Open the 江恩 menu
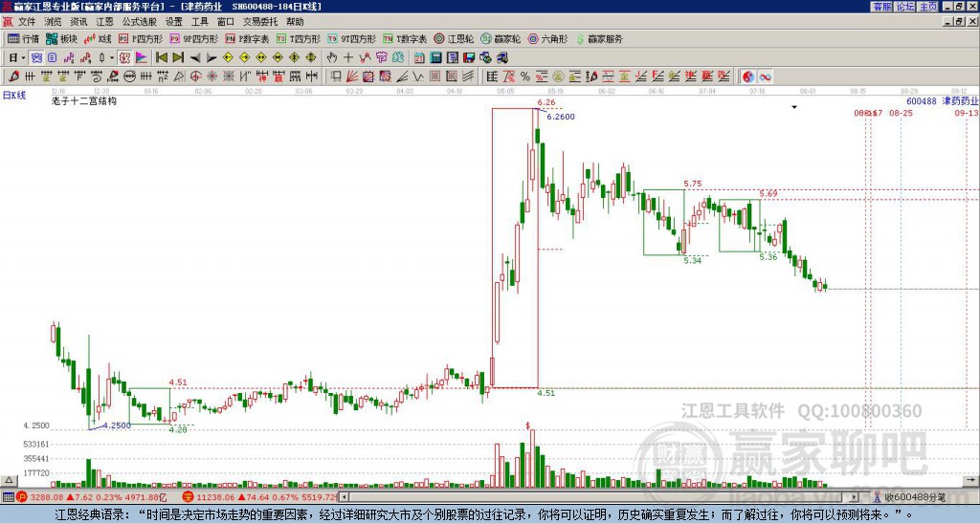The width and height of the screenshot is (980, 524). pyautogui.click(x=105, y=22)
